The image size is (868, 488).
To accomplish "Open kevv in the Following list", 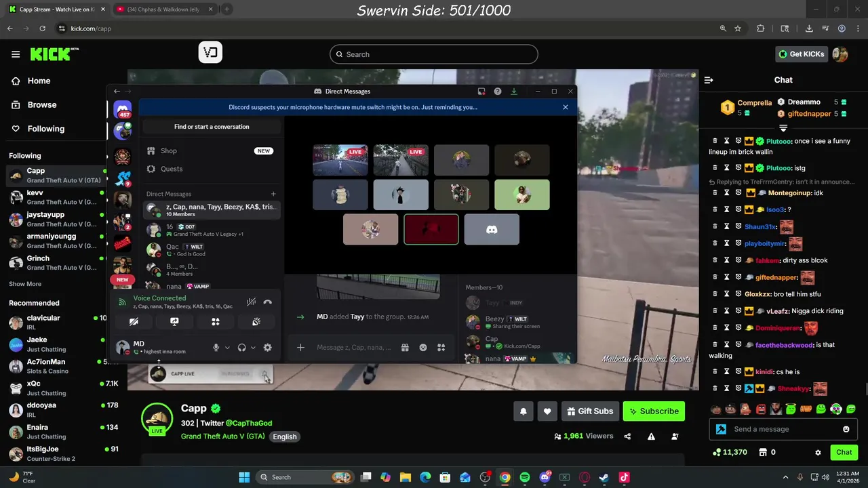I will pos(54,197).
